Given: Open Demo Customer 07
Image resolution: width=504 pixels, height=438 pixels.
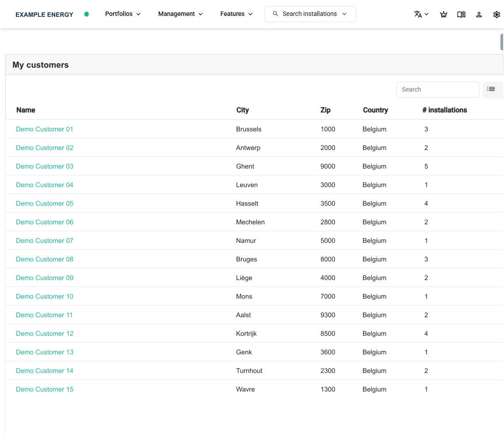Looking at the screenshot, I should pos(45,241).
